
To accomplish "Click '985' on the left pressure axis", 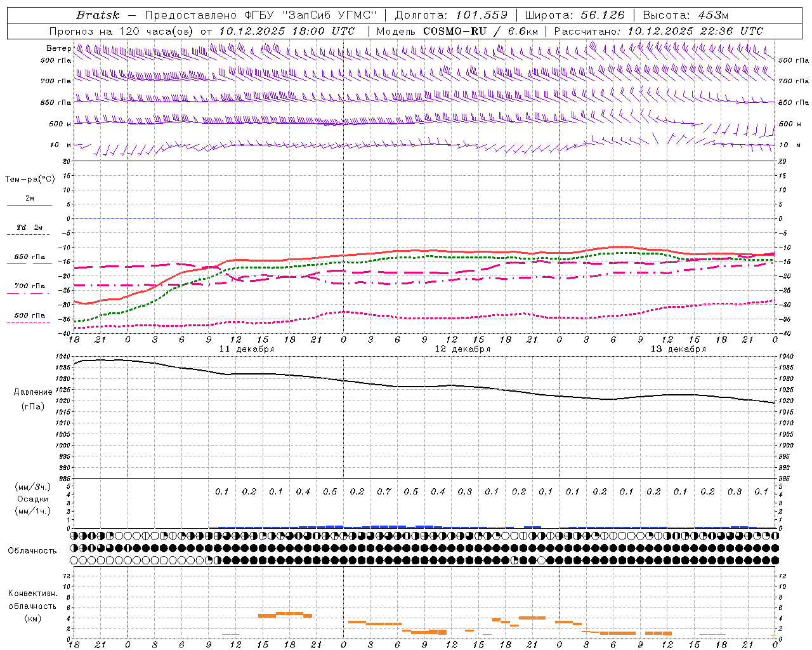I will pos(65,479).
